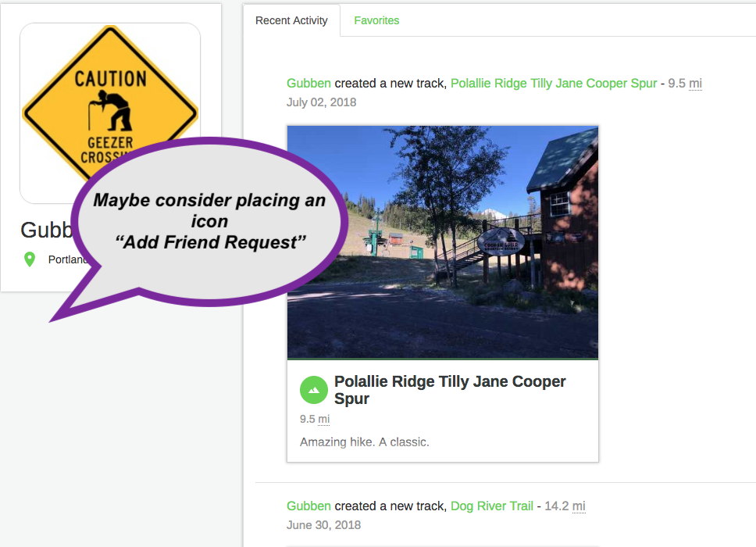
Task: Open the Dog River Trail track link
Action: pyautogui.click(x=492, y=506)
